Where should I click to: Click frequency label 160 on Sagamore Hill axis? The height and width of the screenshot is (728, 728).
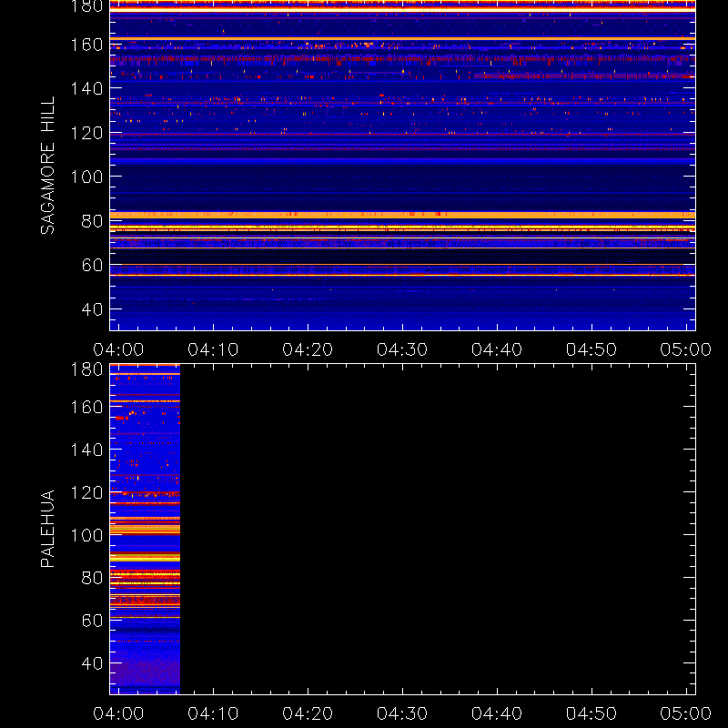(86, 45)
